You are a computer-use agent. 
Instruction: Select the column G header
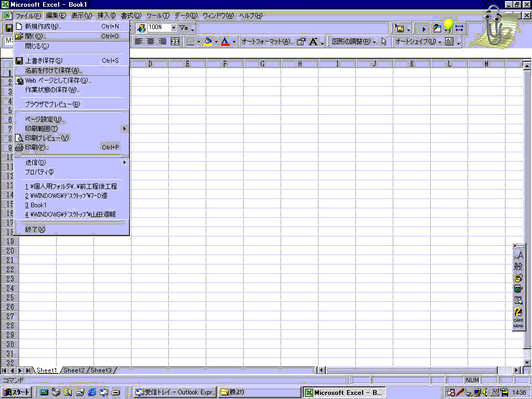(x=262, y=63)
